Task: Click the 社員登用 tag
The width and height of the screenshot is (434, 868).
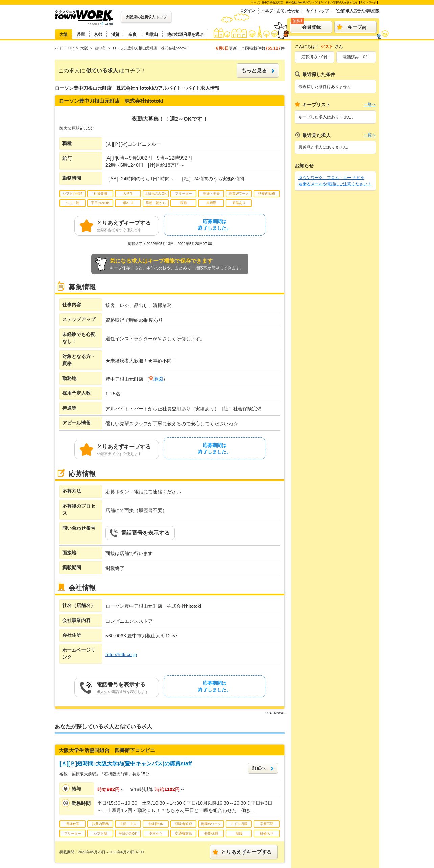Action: coord(100,194)
